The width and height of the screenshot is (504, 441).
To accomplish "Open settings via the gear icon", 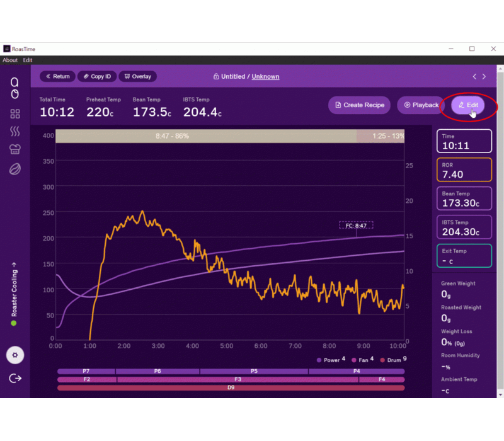I will tap(15, 355).
